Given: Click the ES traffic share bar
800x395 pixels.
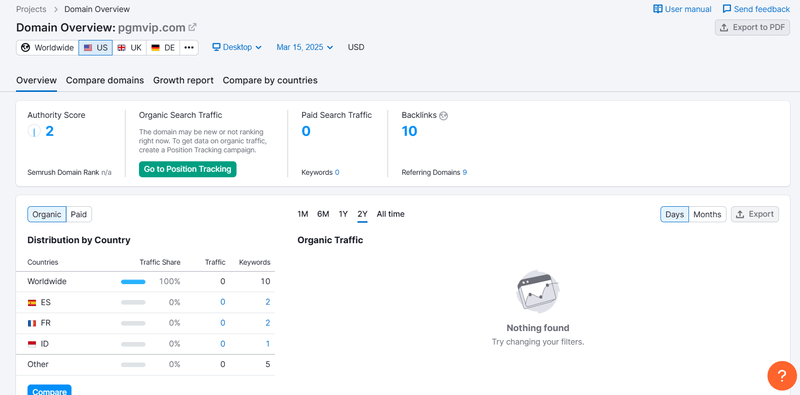Looking at the screenshot, I should coord(133,303).
